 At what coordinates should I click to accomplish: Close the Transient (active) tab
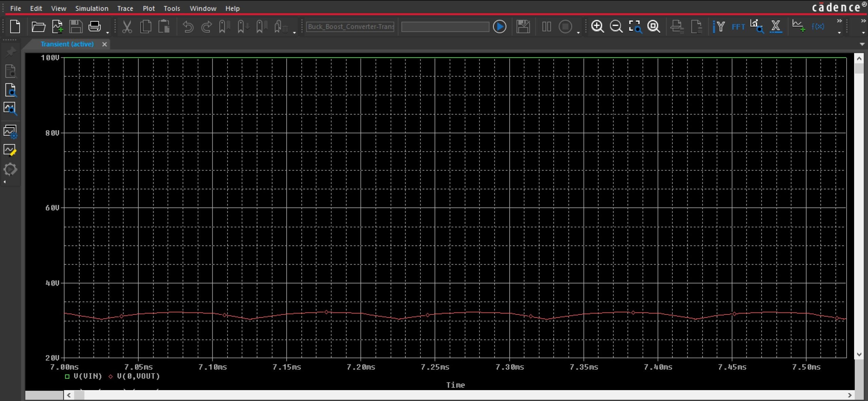click(104, 44)
